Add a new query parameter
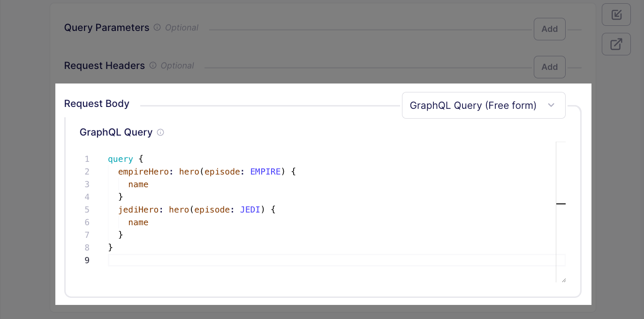The width and height of the screenshot is (644, 319). pyautogui.click(x=549, y=29)
